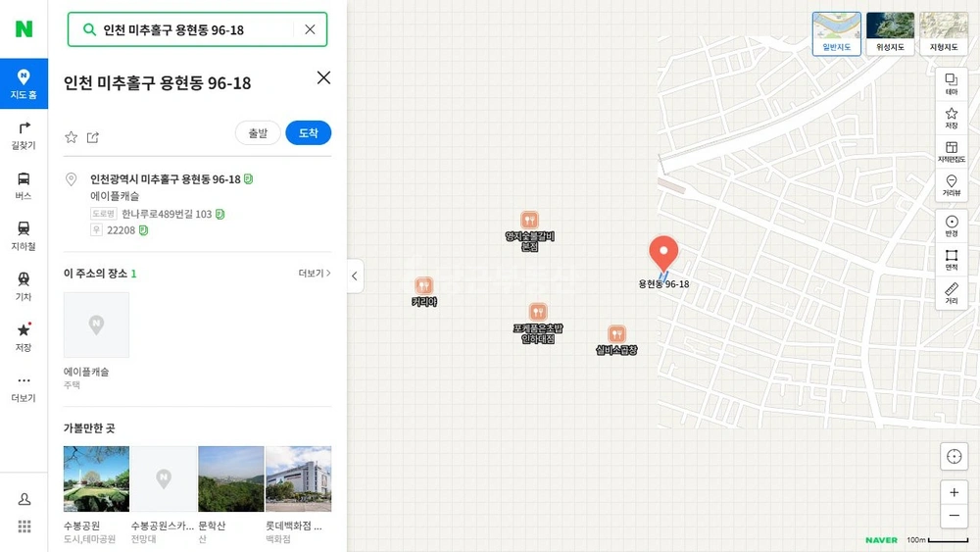Select the 거리 distance ruler tool
The width and height of the screenshot is (980, 552).
tap(952, 293)
